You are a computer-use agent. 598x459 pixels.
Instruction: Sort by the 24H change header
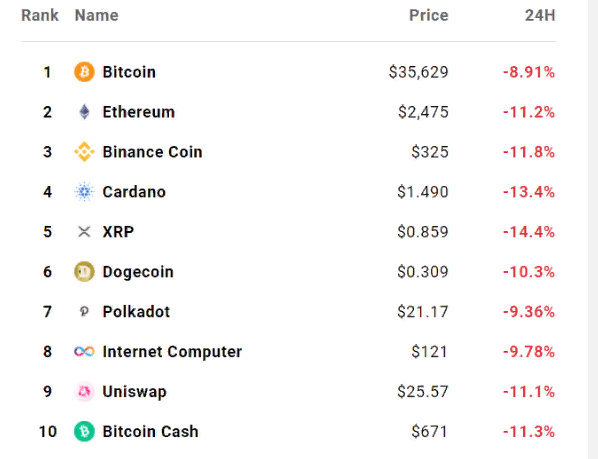[540, 15]
